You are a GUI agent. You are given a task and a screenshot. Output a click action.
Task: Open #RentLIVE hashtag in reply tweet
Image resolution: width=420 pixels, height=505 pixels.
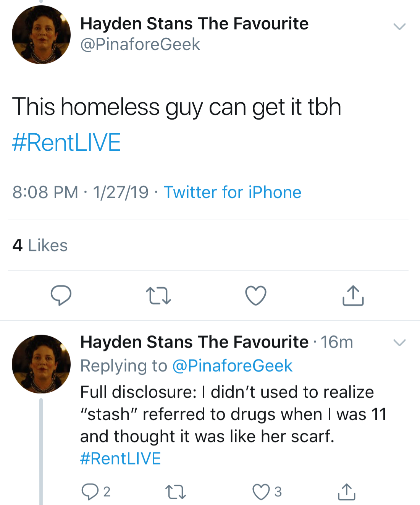coord(121,458)
